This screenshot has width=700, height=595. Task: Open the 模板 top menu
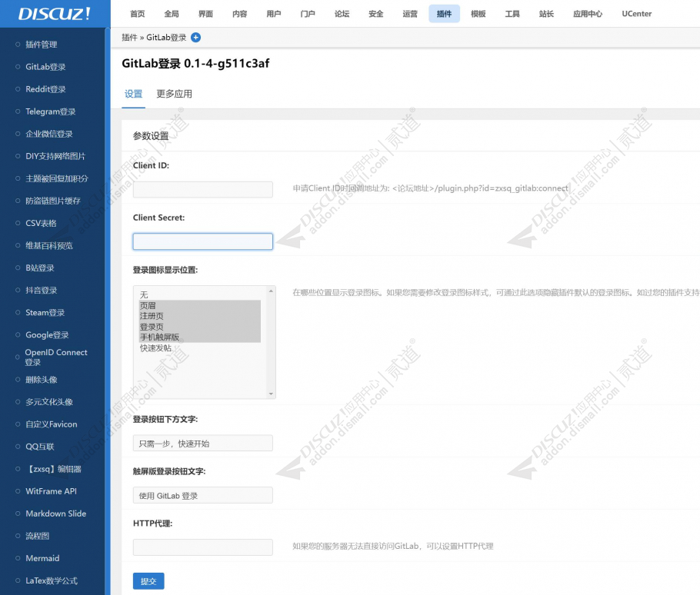click(478, 14)
